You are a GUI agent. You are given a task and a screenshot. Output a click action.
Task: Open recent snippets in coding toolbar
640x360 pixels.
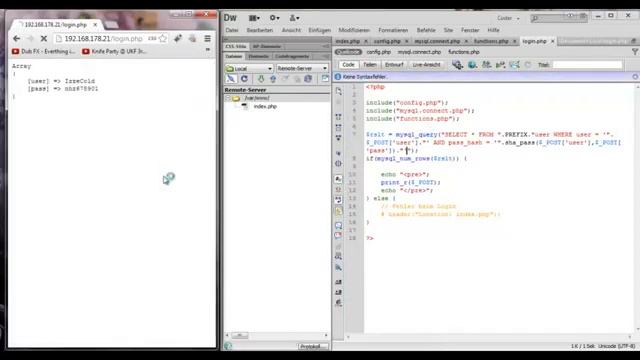click(x=338, y=256)
